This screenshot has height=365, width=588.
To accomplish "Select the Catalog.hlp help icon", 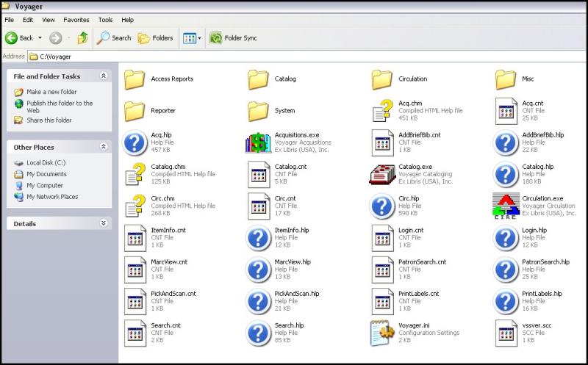I will (x=506, y=174).
